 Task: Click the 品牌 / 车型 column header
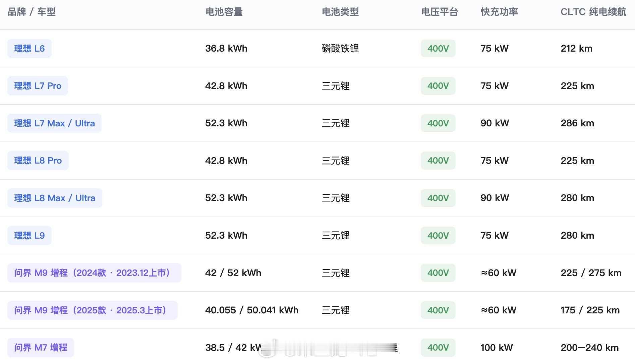point(32,12)
